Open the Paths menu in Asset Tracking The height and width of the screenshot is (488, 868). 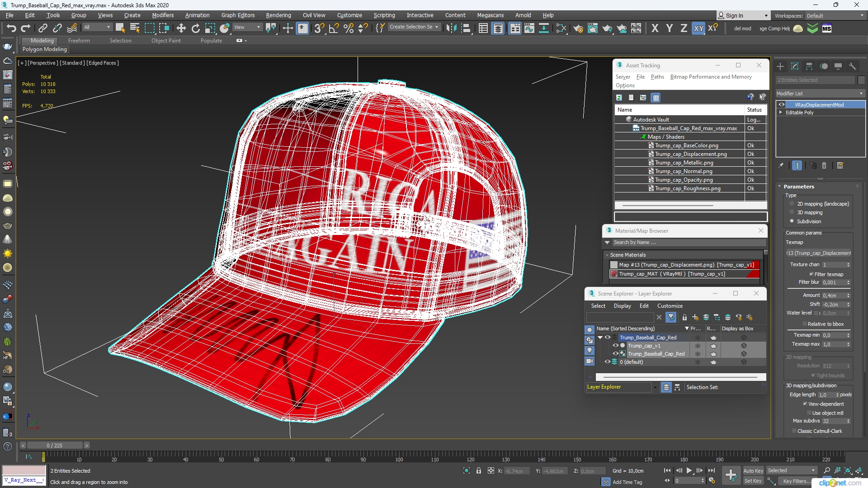[657, 77]
